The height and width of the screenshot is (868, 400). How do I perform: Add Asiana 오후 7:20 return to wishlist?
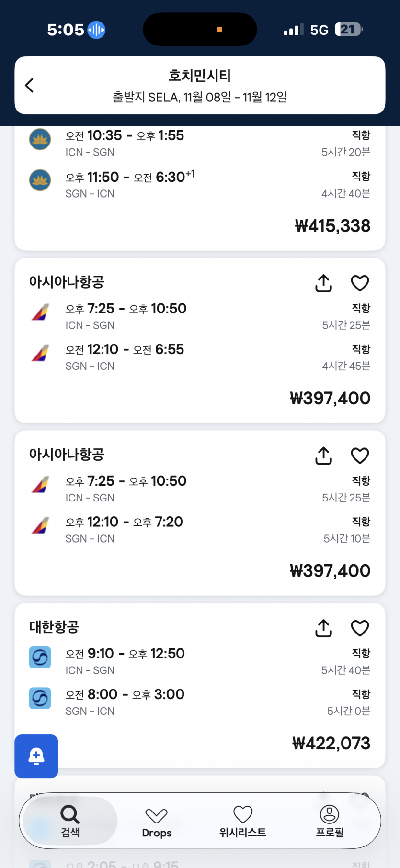[x=360, y=456]
